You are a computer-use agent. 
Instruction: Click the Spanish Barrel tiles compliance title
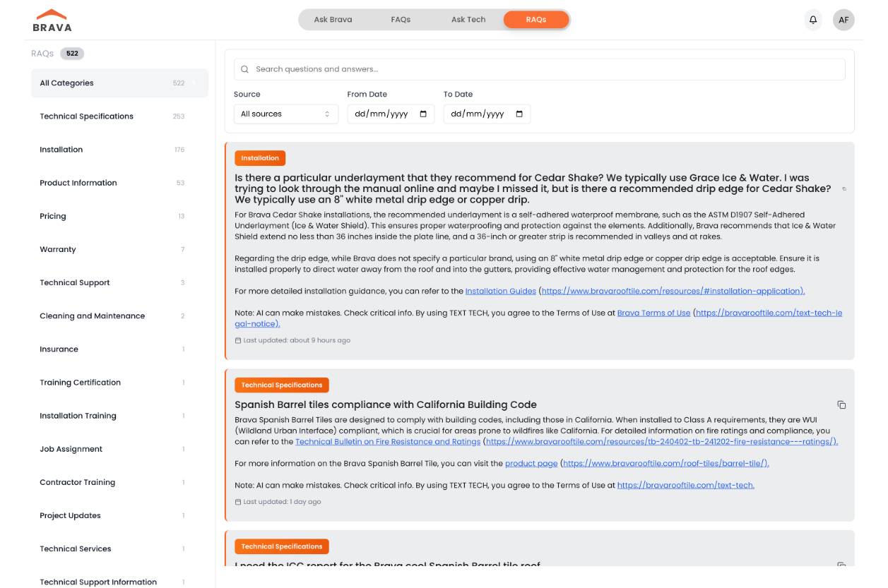[386, 404]
